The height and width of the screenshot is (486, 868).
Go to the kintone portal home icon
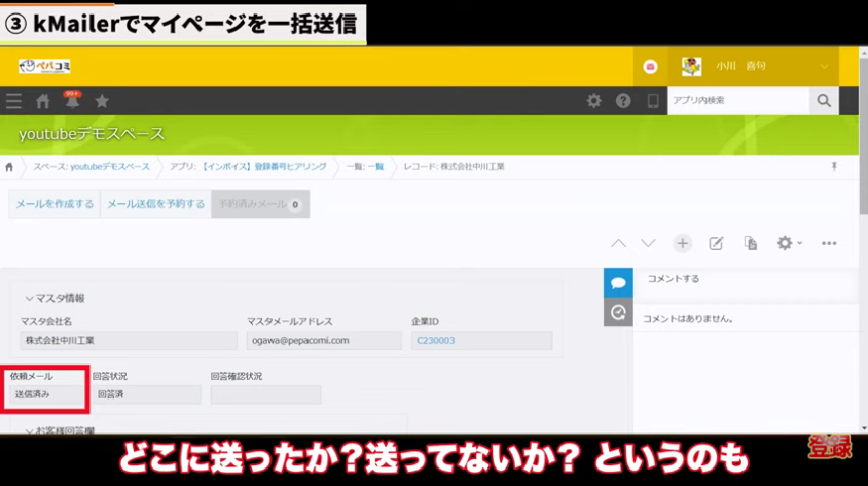[x=43, y=101]
